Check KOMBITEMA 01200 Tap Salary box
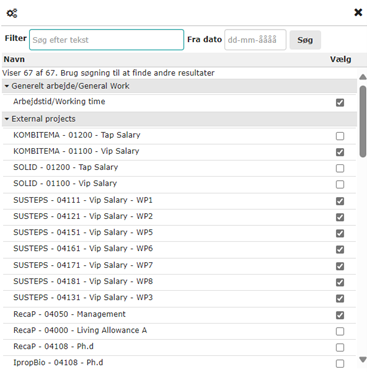The image size is (367, 372). [x=340, y=136]
